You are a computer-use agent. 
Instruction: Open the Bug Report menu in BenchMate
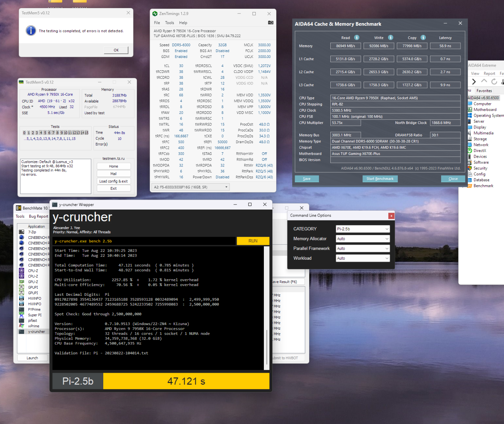tap(39, 216)
